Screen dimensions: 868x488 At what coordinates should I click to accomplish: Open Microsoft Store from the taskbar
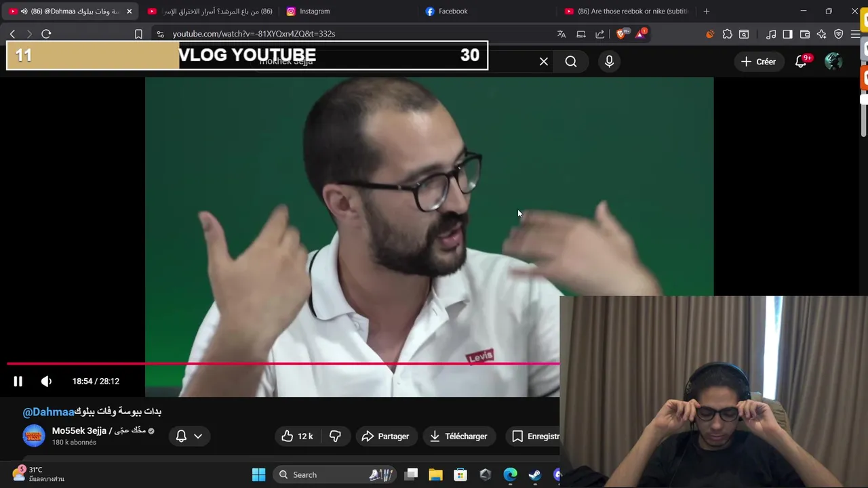click(460, 475)
